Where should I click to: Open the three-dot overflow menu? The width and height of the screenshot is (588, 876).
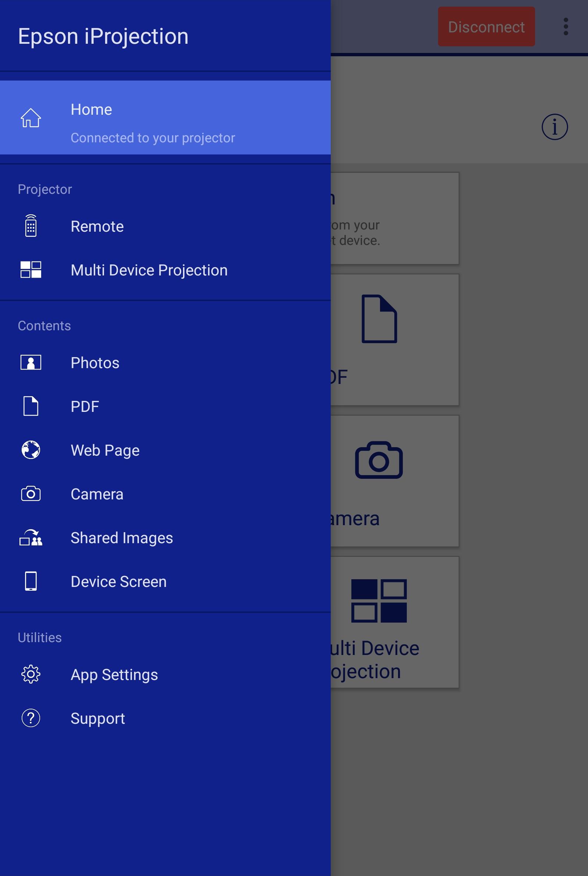[566, 26]
